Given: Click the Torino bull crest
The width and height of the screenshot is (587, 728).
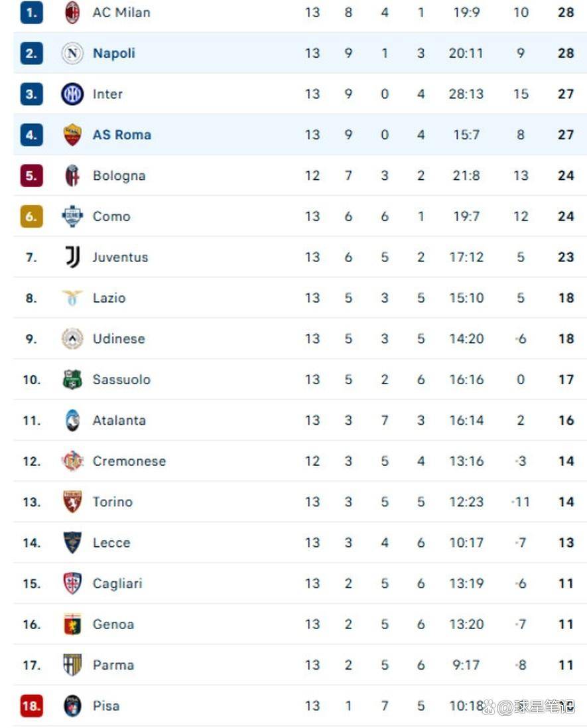Looking at the screenshot, I should click(72, 502).
